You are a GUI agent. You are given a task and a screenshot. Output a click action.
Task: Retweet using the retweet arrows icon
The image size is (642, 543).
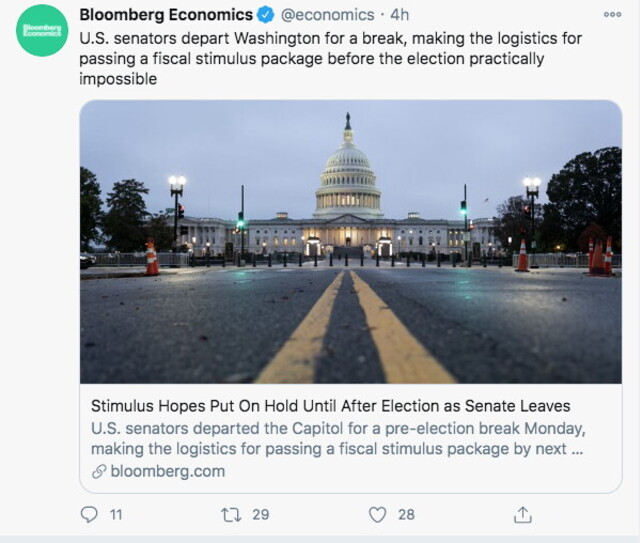229,515
